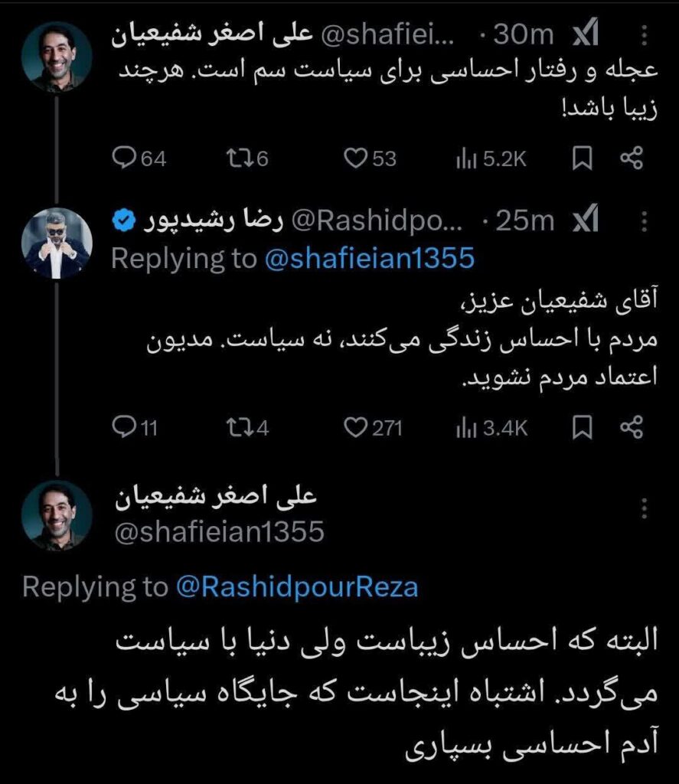Share Rashidpour's reply tweet

pyautogui.click(x=631, y=428)
